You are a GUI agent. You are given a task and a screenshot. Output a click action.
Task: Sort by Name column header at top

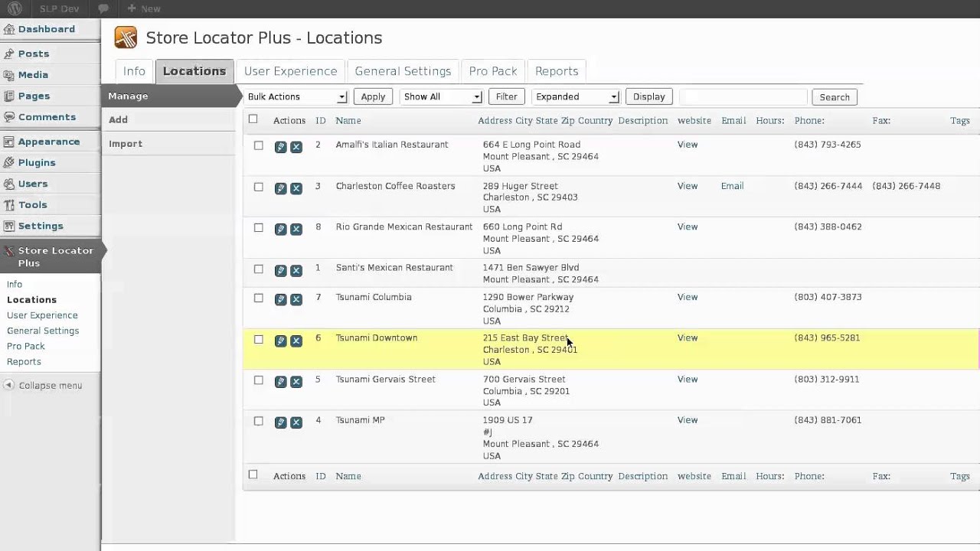[348, 120]
